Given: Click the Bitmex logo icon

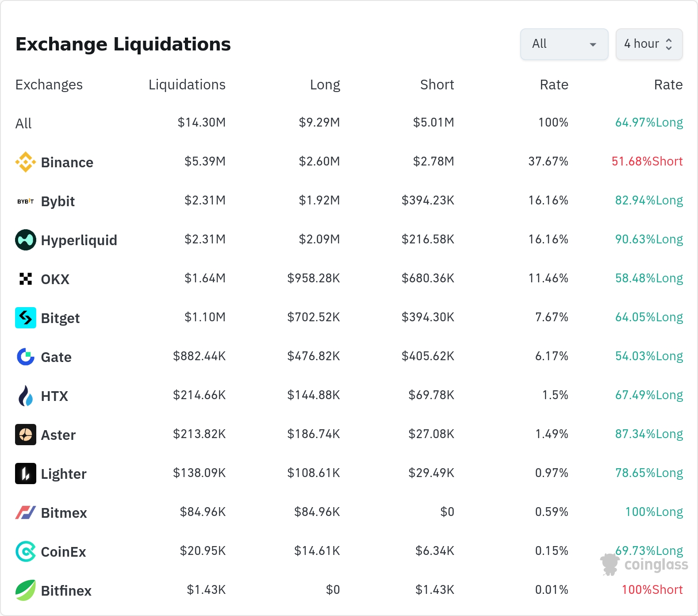Looking at the screenshot, I should pyautogui.click(x=26, y=512).
